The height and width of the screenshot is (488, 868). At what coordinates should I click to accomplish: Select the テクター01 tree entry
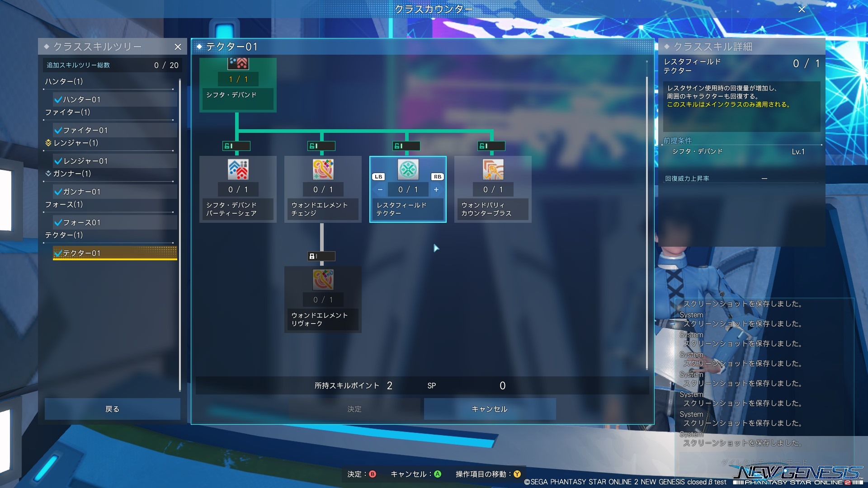(115, 253)
